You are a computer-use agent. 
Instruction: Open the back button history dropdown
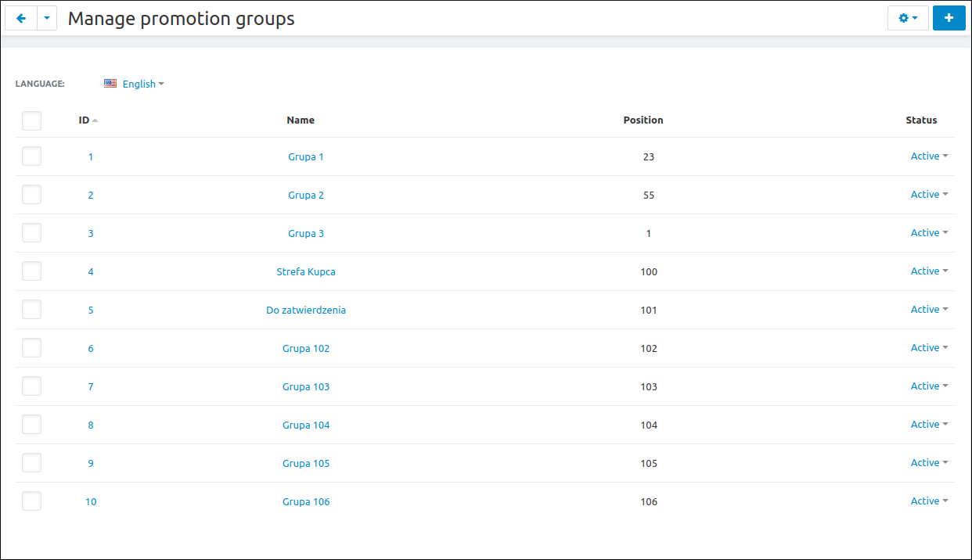[x=47, y=18]
